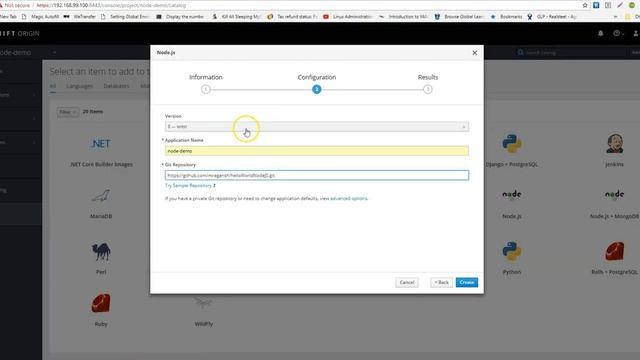640x360 pixels.
Task: Close the Node.js dialog with X
Action: (x=474, y=53)
